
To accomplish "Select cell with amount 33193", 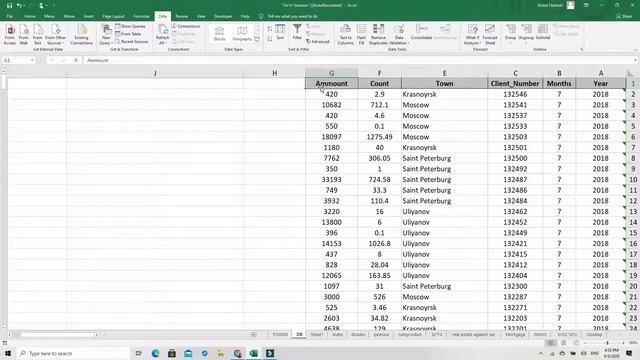I will coord(331,180).
